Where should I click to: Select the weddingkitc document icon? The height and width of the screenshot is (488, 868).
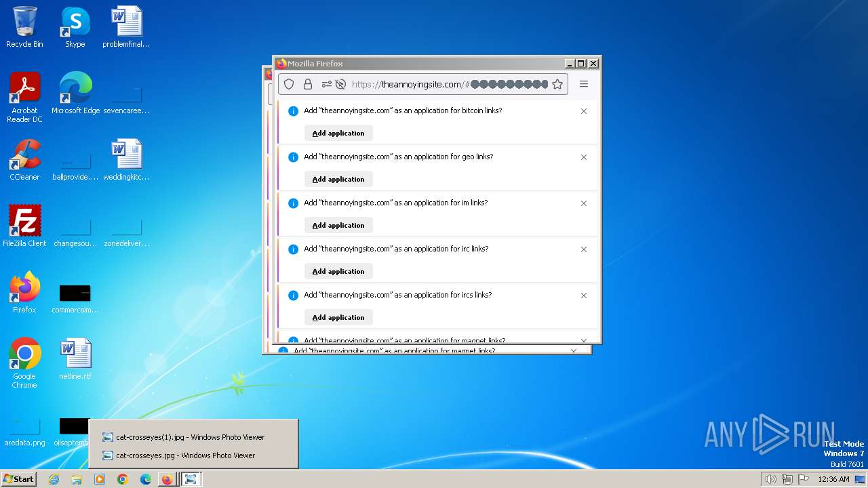pyautogui.click(x=126, y=160)
